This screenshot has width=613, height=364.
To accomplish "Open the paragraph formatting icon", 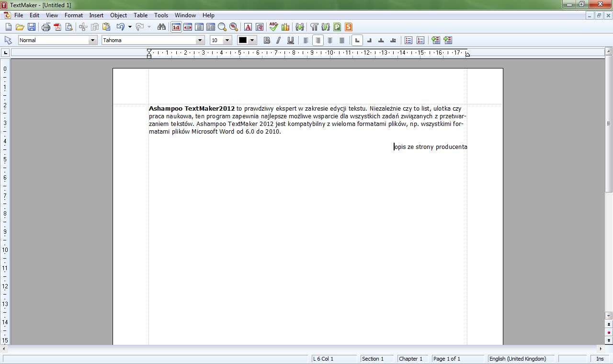I will pos(260,27).
